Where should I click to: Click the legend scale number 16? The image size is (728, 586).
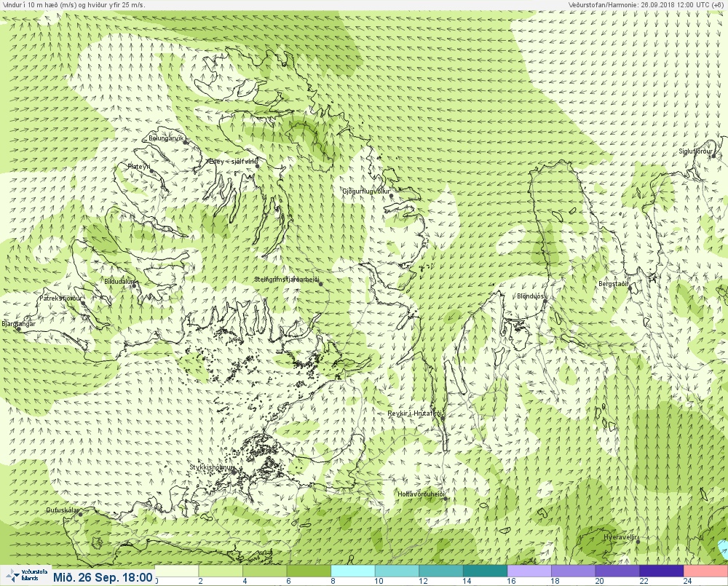[x=511, y=581]
